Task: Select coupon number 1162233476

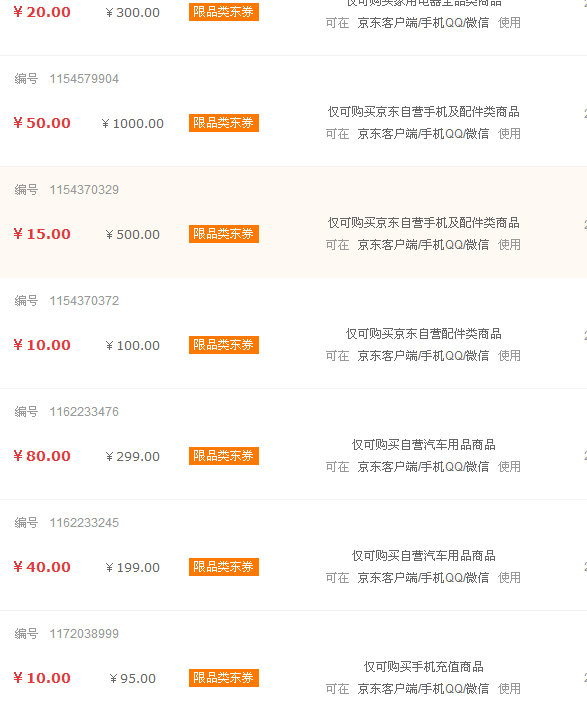Action: tap(84, 412)
